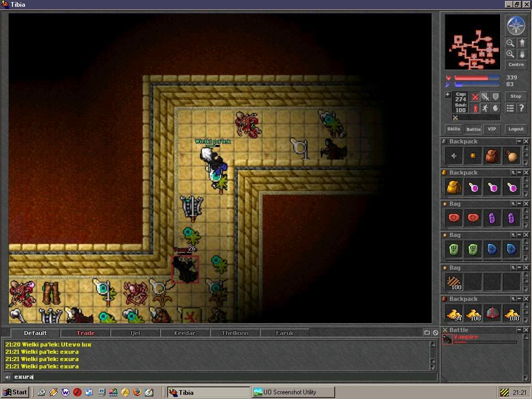Expand inventory with the plus button near Cap
This screenshot has height=399, width=532.
tap(447, 95)
